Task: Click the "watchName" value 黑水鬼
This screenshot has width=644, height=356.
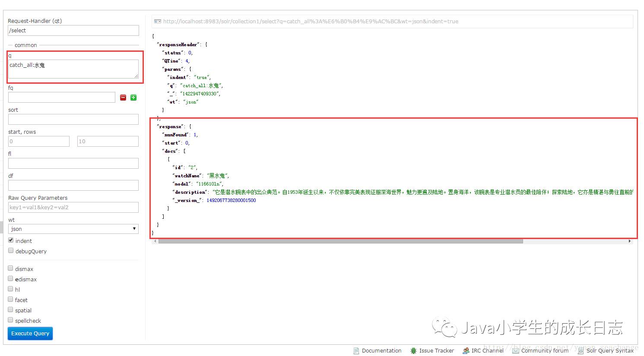Action: (x=218, y=176)
